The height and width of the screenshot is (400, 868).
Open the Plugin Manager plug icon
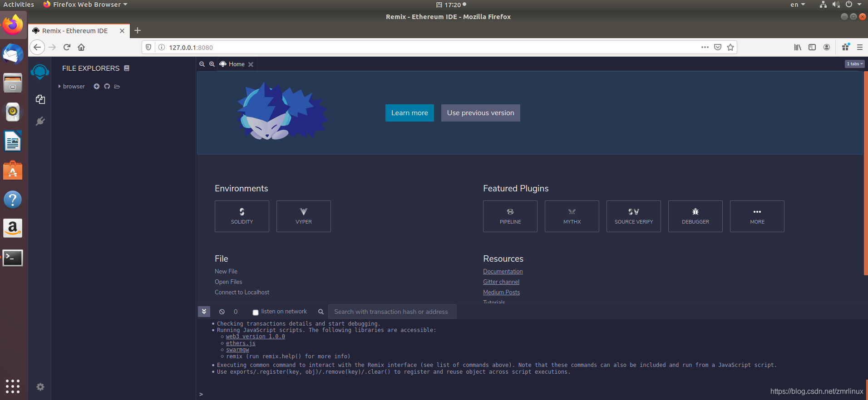coord(40,121)
